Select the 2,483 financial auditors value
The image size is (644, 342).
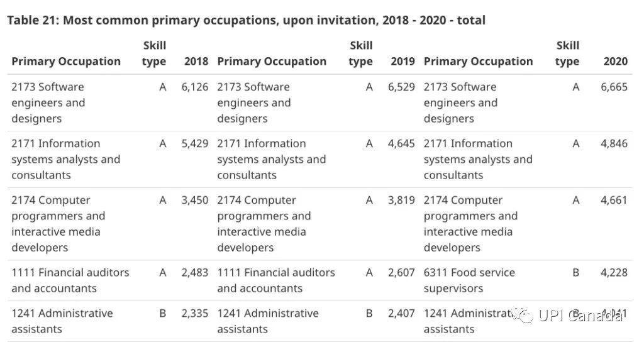[195, 272]
